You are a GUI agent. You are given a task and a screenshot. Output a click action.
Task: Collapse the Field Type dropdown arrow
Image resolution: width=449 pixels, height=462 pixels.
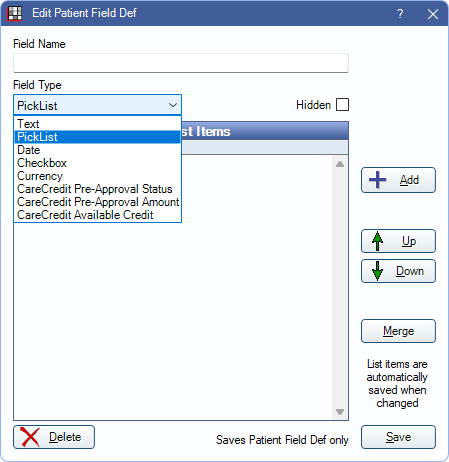(x=173, y=105)
